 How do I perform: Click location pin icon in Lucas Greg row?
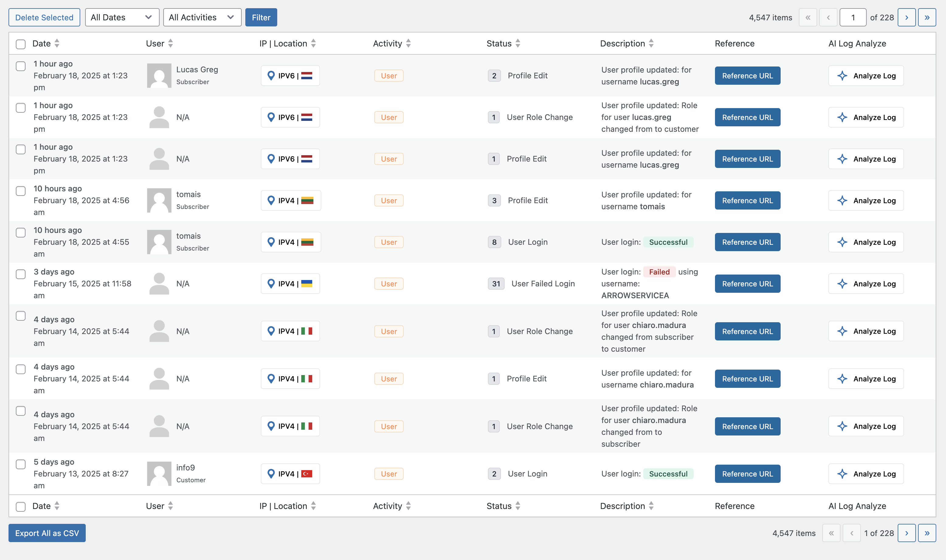tap(271, 76)
